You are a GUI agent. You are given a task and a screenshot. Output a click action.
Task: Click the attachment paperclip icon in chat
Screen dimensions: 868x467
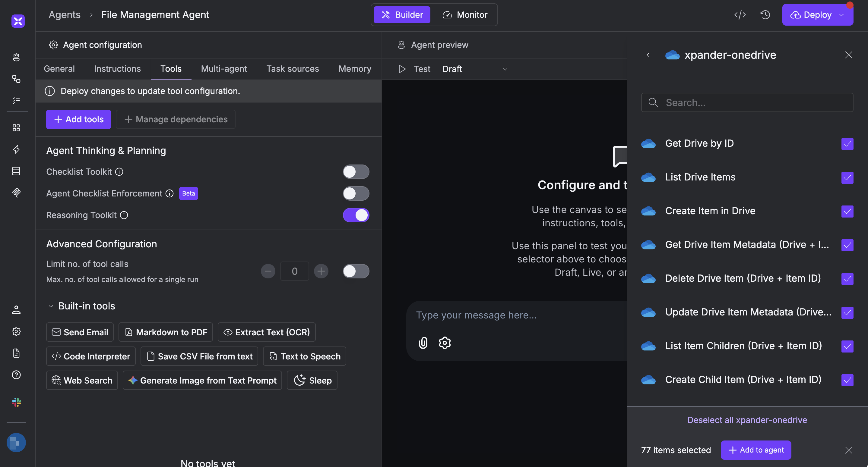(423, 343)
